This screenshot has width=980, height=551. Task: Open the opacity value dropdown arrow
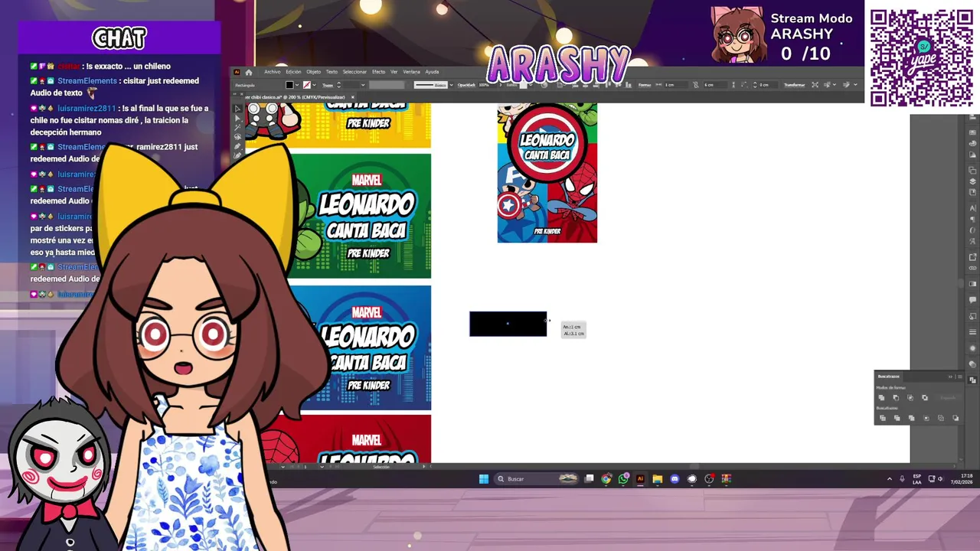501,85
